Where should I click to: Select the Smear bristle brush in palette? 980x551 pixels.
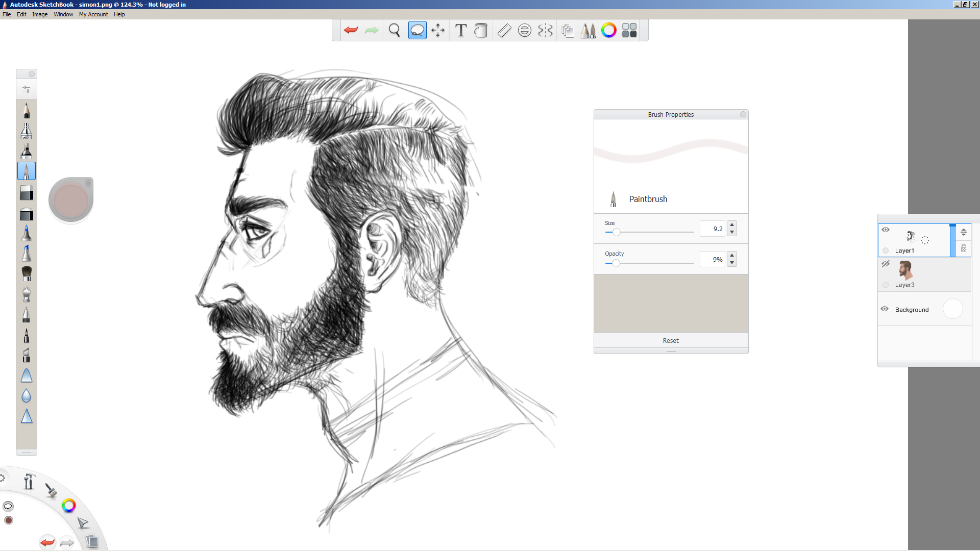pos(27,294)
